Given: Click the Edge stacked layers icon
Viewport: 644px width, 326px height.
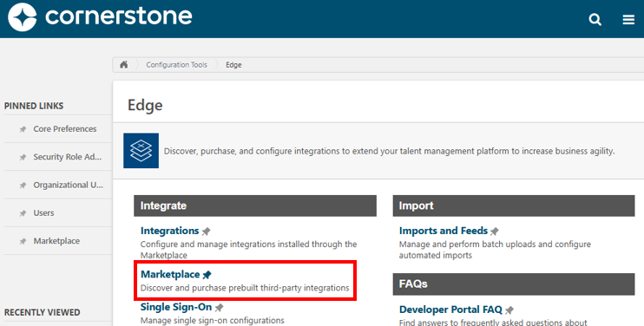Looking at the screenshot, I should coord(141,151).
